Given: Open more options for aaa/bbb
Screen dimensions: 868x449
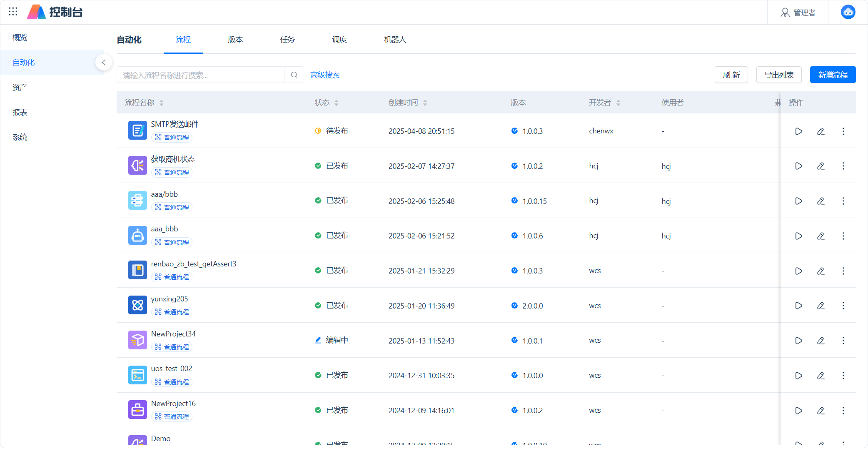Looking at the screenshot, I should tap(843, 201).
